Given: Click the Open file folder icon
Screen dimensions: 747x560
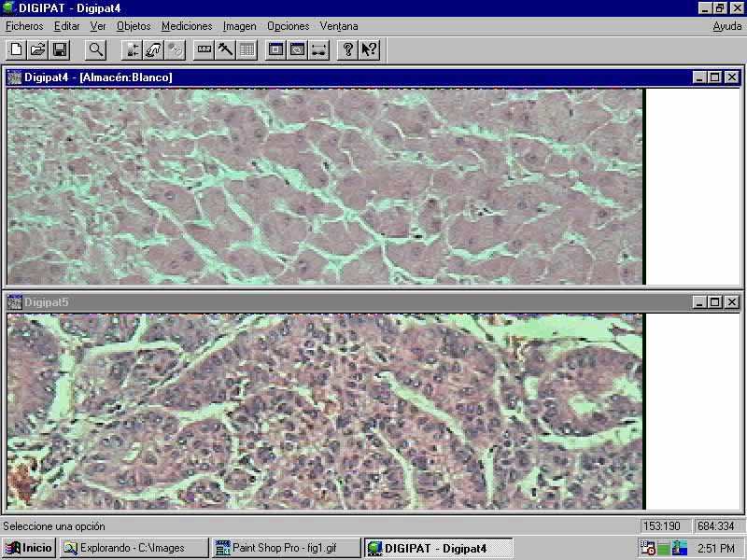Looking at the screenshot, I should (x=37, y=49).
